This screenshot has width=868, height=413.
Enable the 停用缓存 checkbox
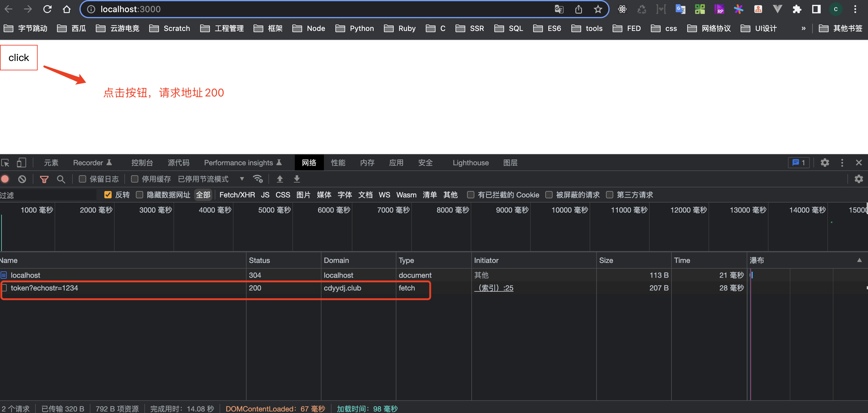135,179
